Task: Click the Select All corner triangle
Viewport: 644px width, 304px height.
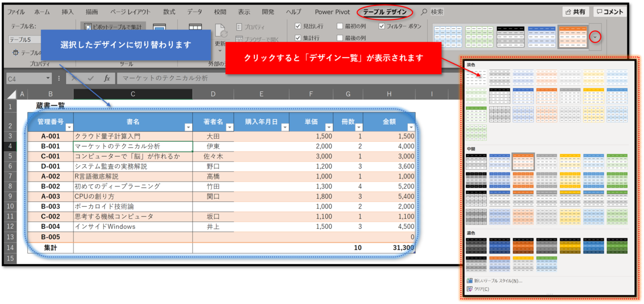Action: click(x=12, y=95)
